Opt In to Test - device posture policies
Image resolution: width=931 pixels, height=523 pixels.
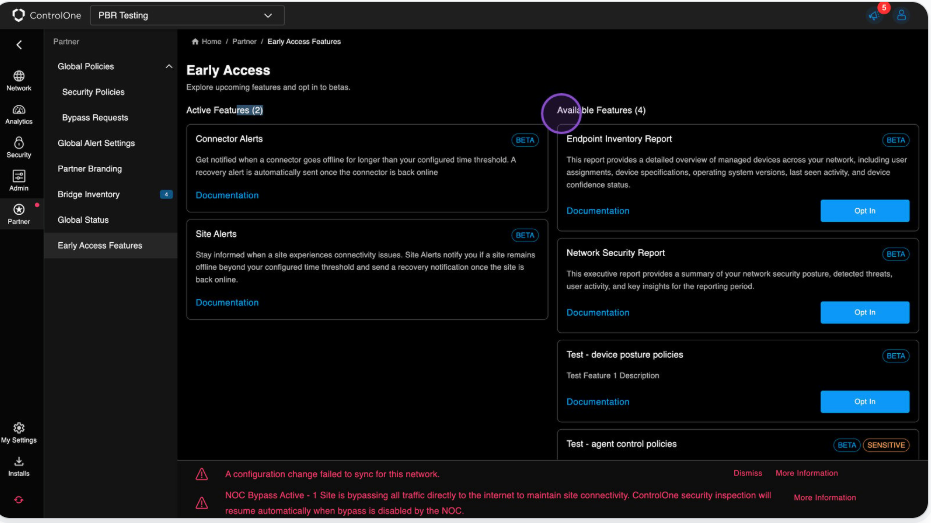click(864, 401)
